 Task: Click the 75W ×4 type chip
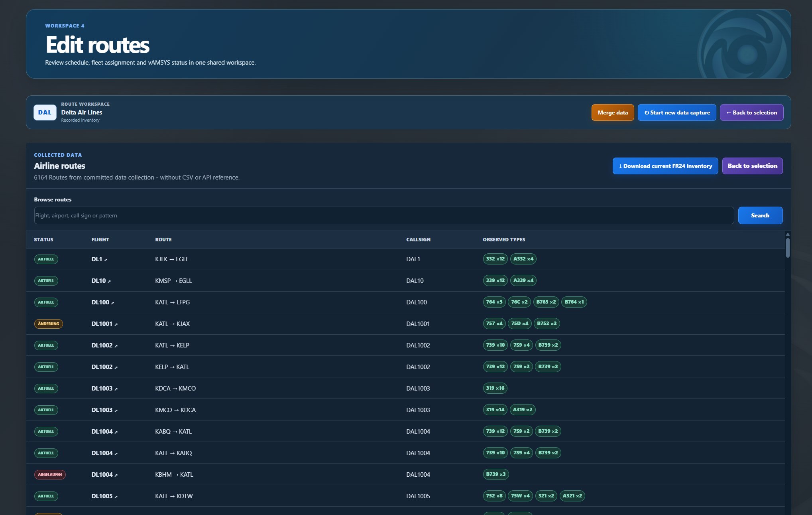pyautogui.click(x=521, y=496)
